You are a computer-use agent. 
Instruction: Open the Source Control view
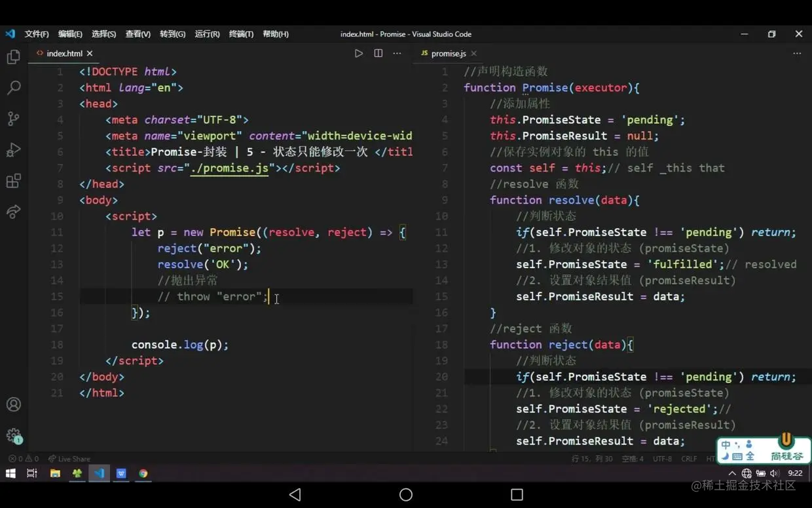(x=13, y=119)
